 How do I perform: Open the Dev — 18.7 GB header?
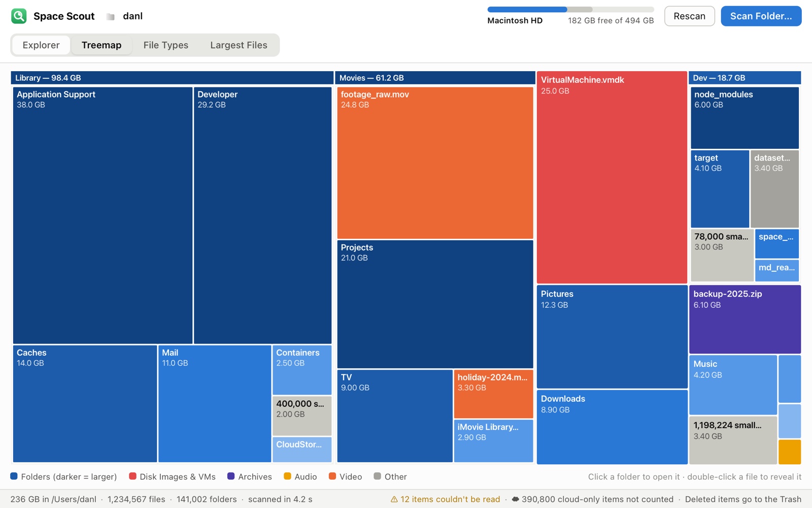click(745, 78)
